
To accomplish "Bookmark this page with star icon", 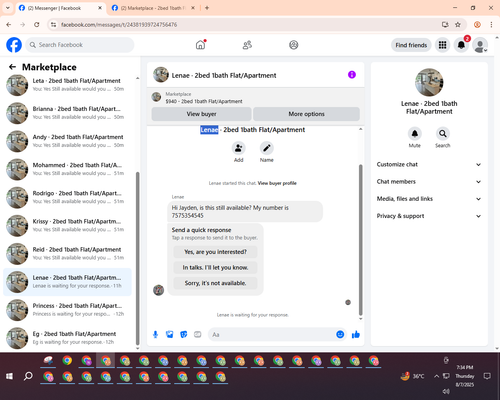I will click(458, 24).
